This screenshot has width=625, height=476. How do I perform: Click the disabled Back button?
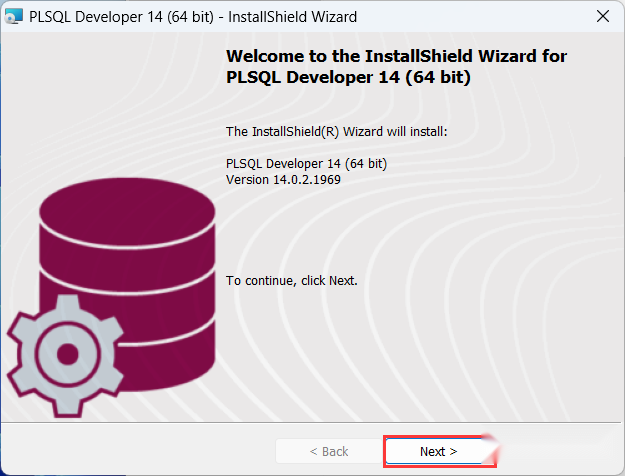[329, 451]
